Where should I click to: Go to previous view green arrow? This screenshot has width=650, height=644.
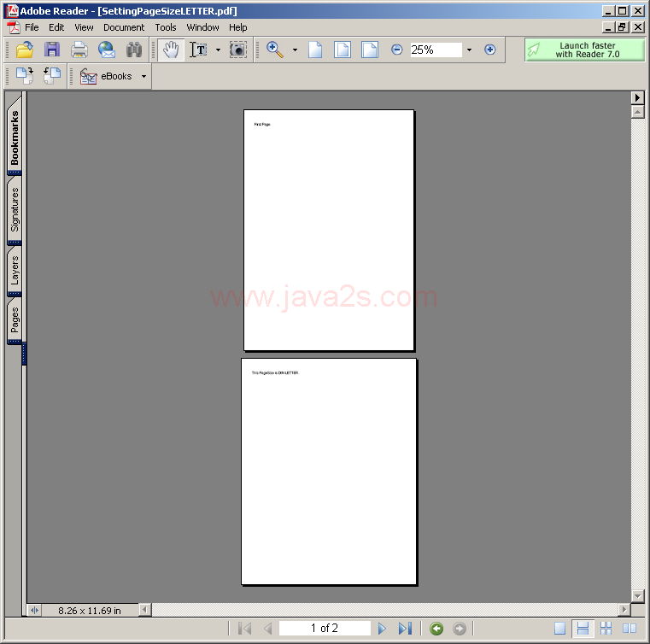tap(436, 629)
